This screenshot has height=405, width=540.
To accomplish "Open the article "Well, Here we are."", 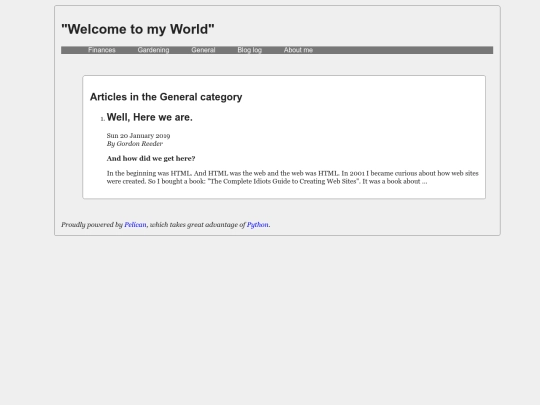I will click(x=149, y=117).
